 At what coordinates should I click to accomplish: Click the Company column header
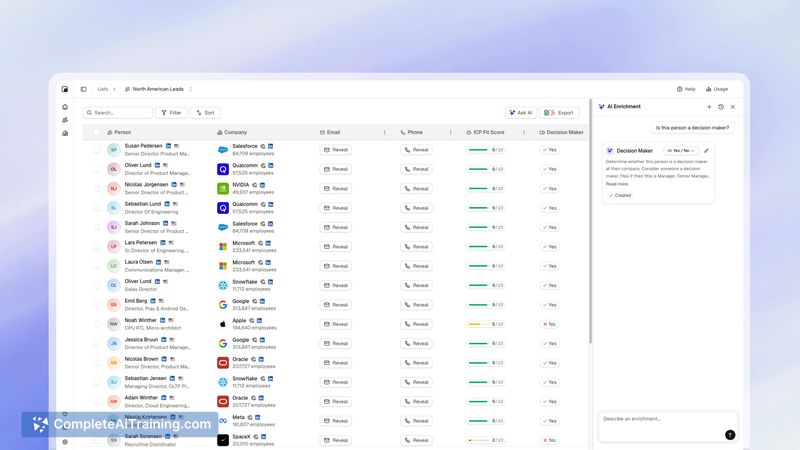(x=232, y=132)
